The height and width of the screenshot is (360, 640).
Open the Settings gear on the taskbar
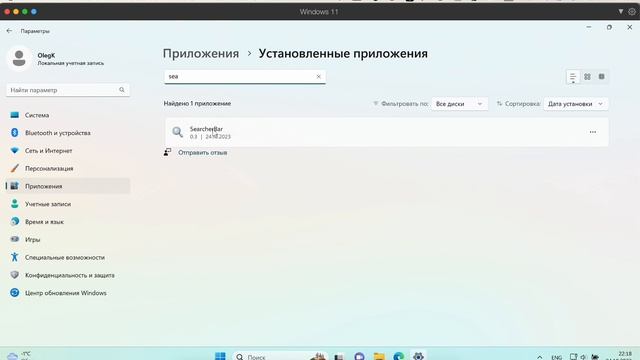click(418, 356)
